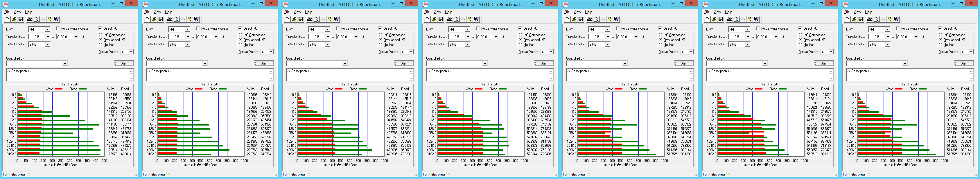Click Start button in second ATTO window
Screen dimensions: 980x179
tap(264, 64)
